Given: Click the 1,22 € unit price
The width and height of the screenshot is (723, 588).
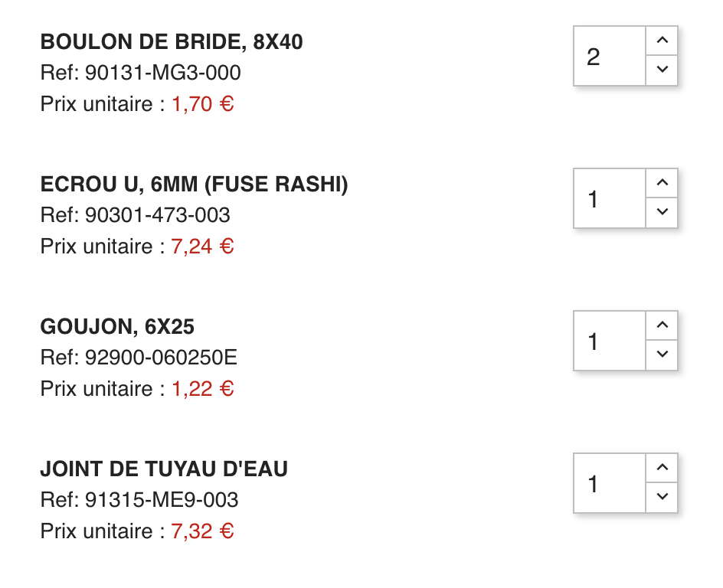Looking at the screenshot, I should (203, 388).
